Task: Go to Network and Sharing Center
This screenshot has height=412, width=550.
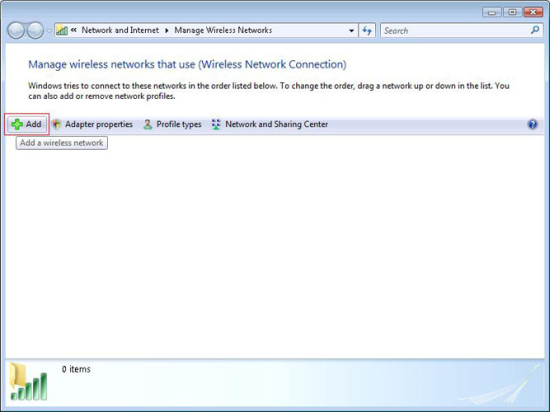Action: tap(270, 124)
